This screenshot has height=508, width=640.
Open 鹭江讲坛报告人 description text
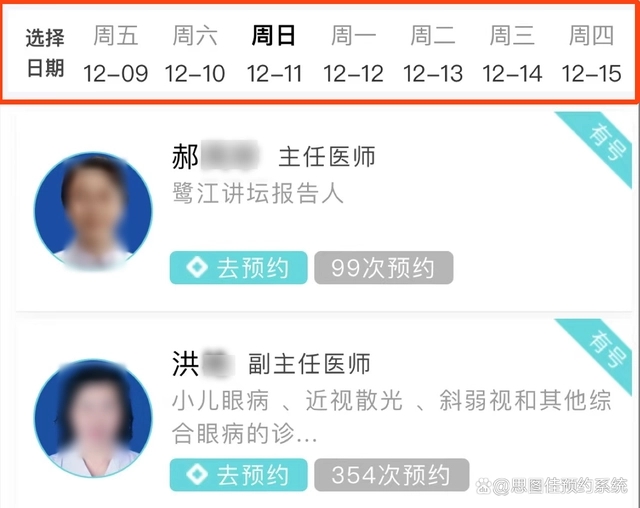pyautogui.click(x=258, y=193)
